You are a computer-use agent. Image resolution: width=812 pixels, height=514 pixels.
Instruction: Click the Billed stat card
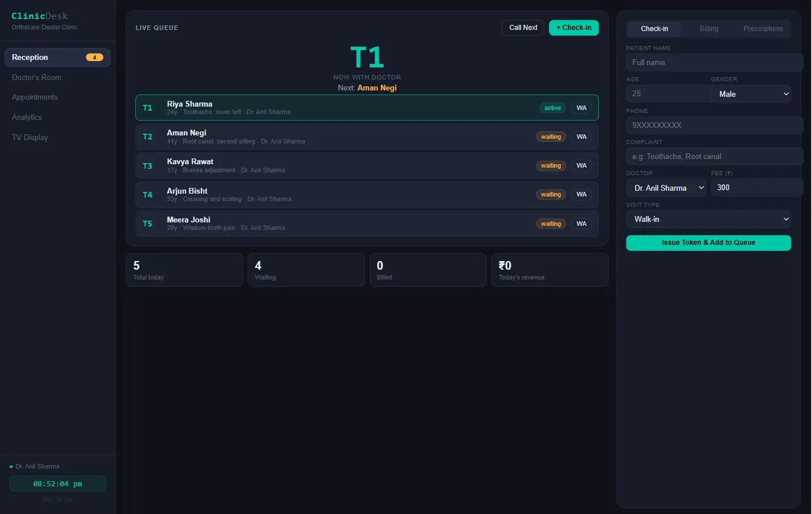coord(428,270)
